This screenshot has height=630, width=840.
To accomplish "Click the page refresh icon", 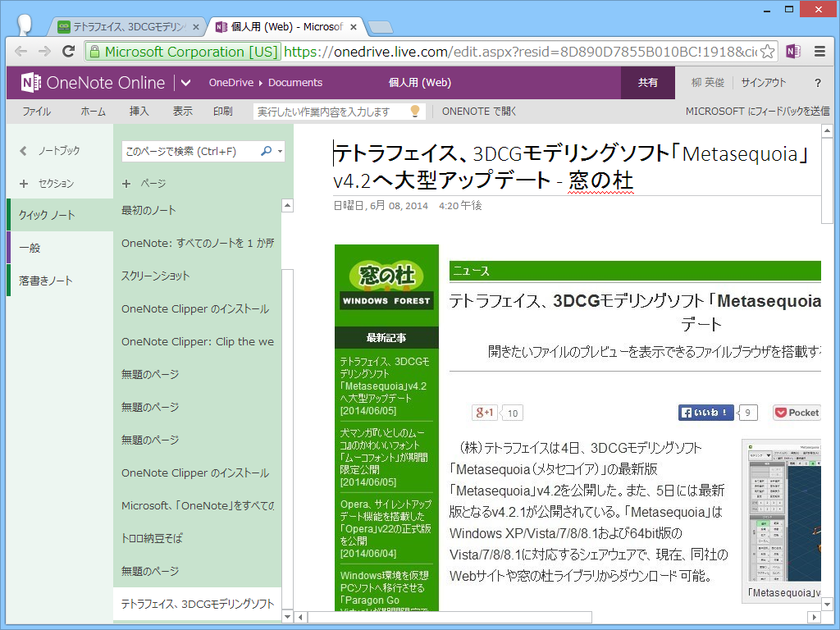I will pyautogui.click(x=69, y=51).
